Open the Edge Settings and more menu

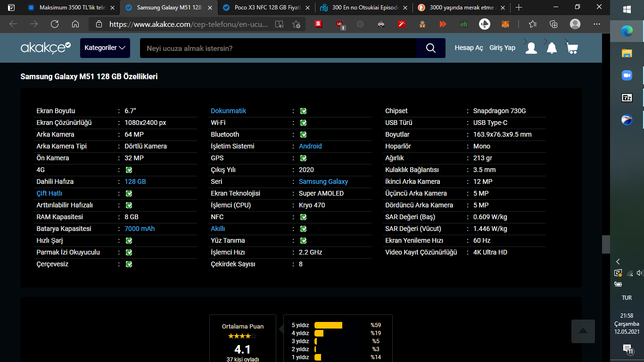click(x=596, y=24)
